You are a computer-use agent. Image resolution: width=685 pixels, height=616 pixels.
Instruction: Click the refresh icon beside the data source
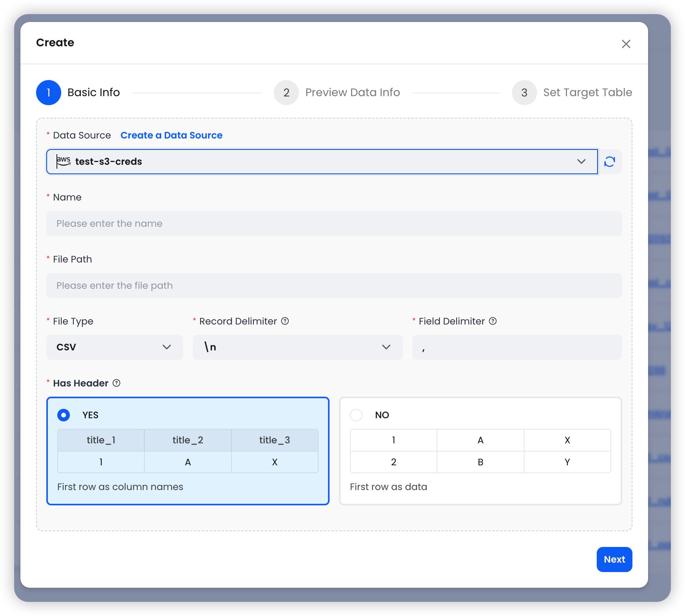coord(609,161)
